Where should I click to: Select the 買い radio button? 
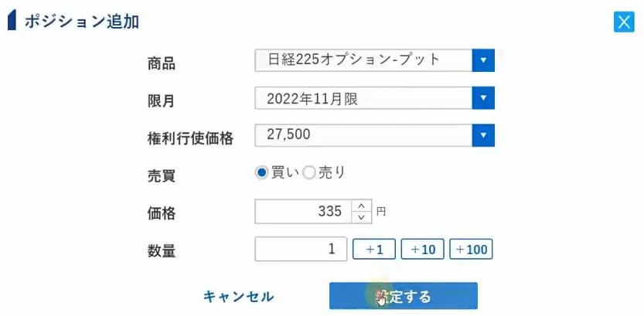(x=261, y=173)
